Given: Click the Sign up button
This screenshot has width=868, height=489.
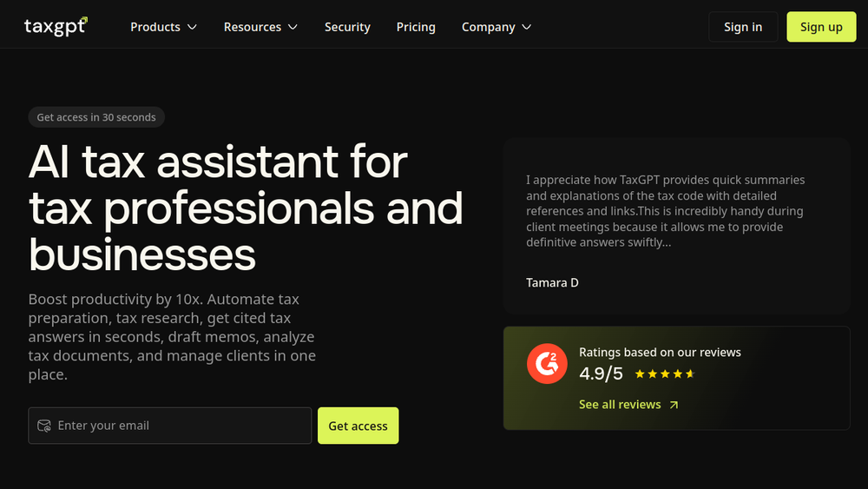Looking at the screenshot, I should pos(821,27).
